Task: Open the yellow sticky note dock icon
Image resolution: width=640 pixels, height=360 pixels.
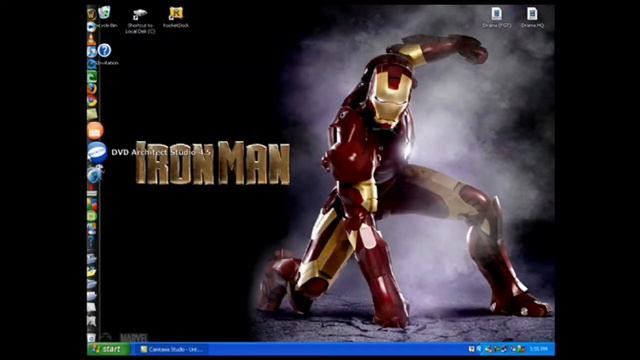Action: pyautogui.click(x=92, y=114)
